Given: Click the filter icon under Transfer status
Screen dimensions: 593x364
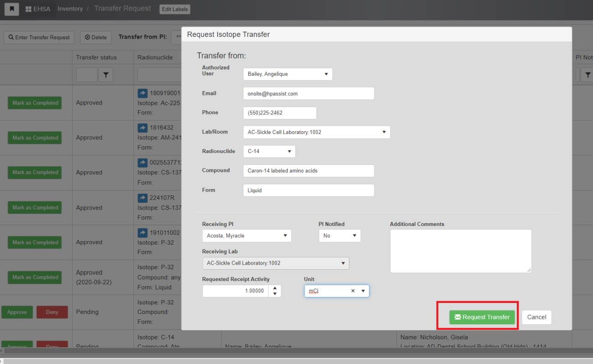Looking at the screenshot, I should click(x=105, y=75).
